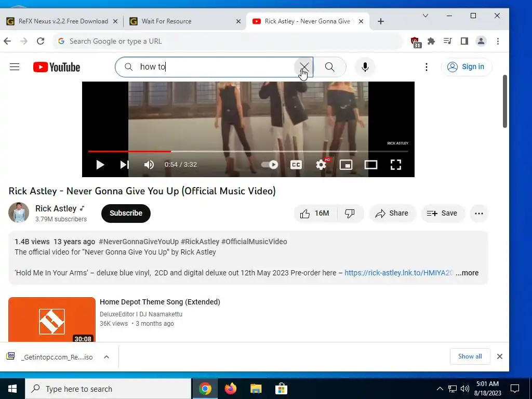Skip to the next video
Image resolution: width=532 pixels, height=399 pixels.
(x=125, y=165)
